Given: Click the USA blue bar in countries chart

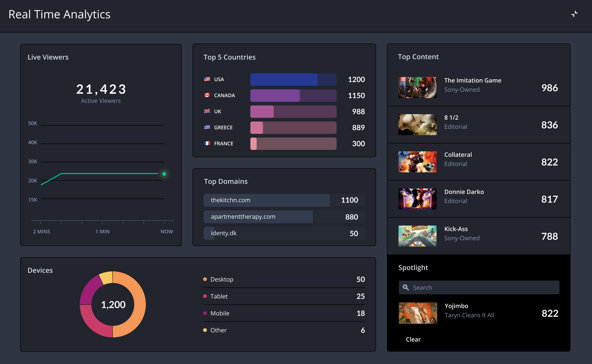Looking at the screenshot, I should (x=284, y=80).
